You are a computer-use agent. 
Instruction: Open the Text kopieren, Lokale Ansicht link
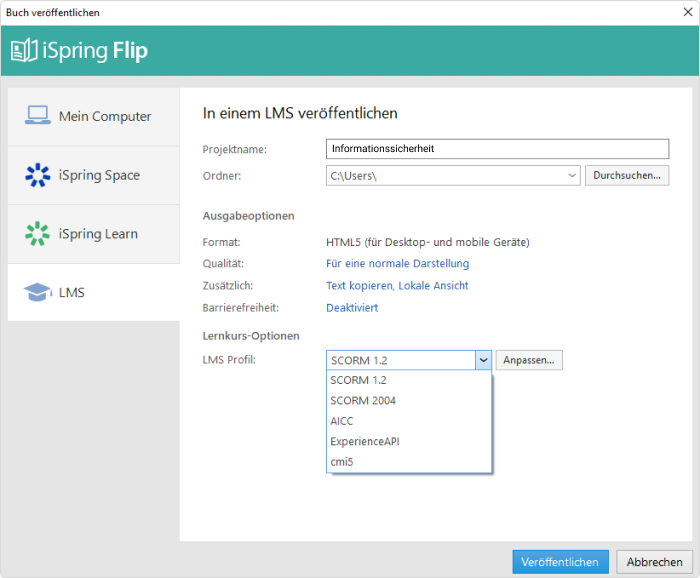click(397, 286)
